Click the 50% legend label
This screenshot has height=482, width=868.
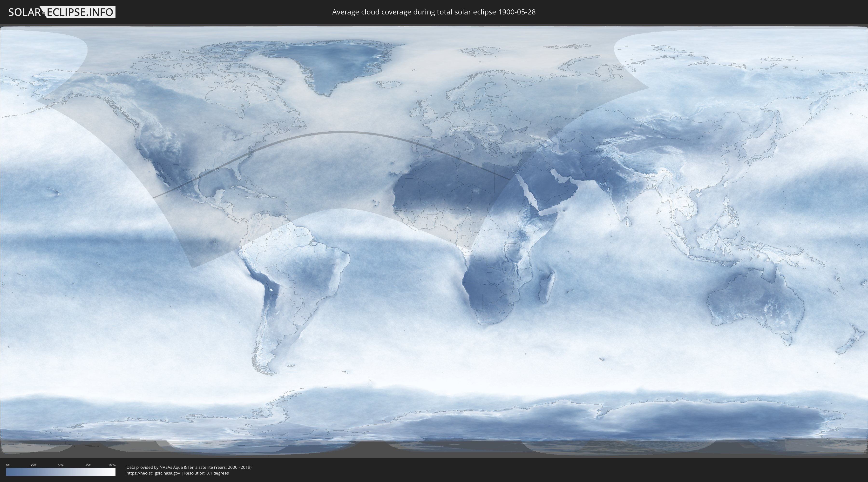61,465
